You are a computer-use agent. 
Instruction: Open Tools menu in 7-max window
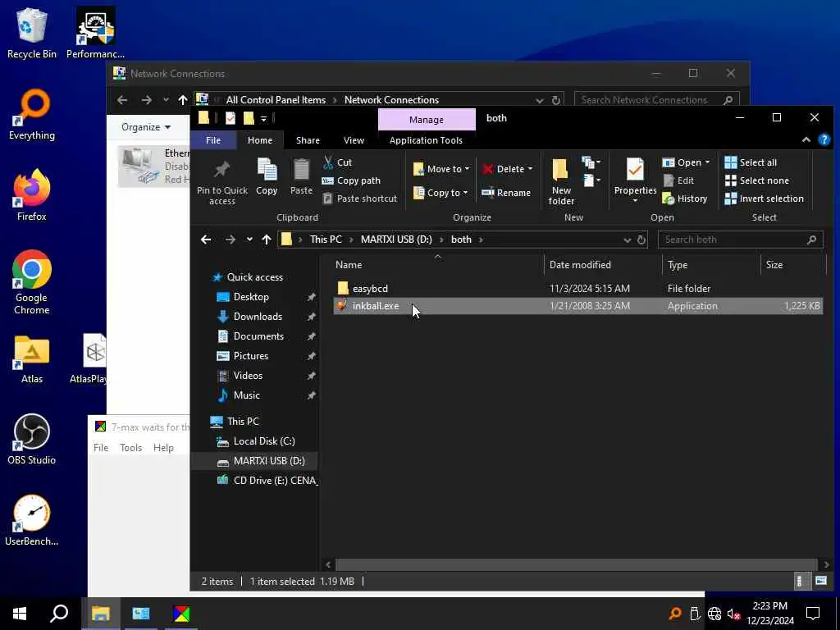pos(130,447)
